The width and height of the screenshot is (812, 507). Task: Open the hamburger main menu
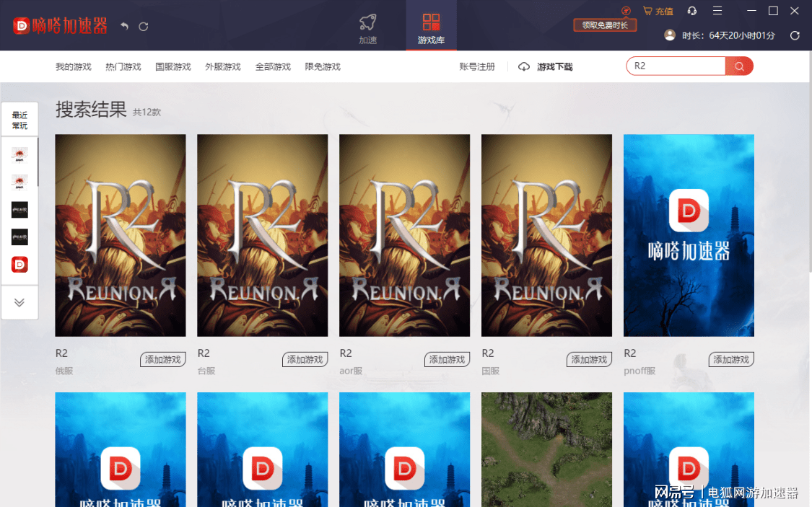click(717, 11)
